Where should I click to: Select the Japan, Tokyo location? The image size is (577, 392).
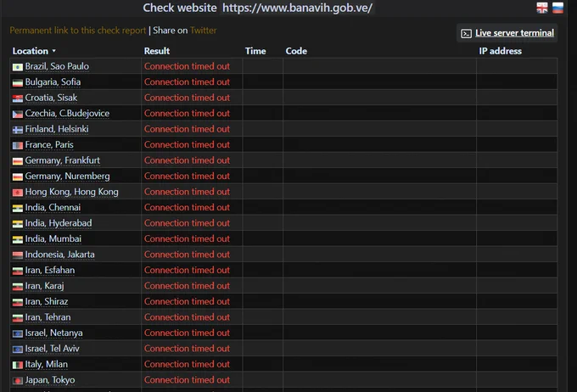pyautogui.click(x=50, y=380)
